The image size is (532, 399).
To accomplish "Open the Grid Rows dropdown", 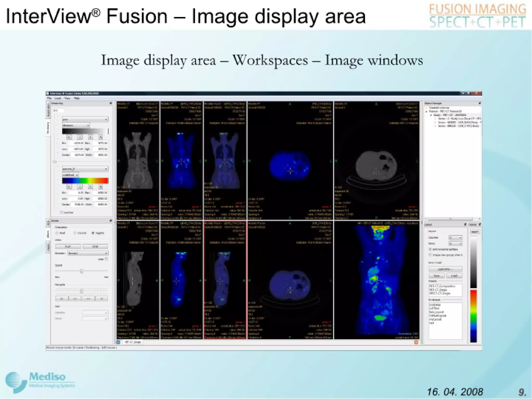I will [x=95, y=318].
